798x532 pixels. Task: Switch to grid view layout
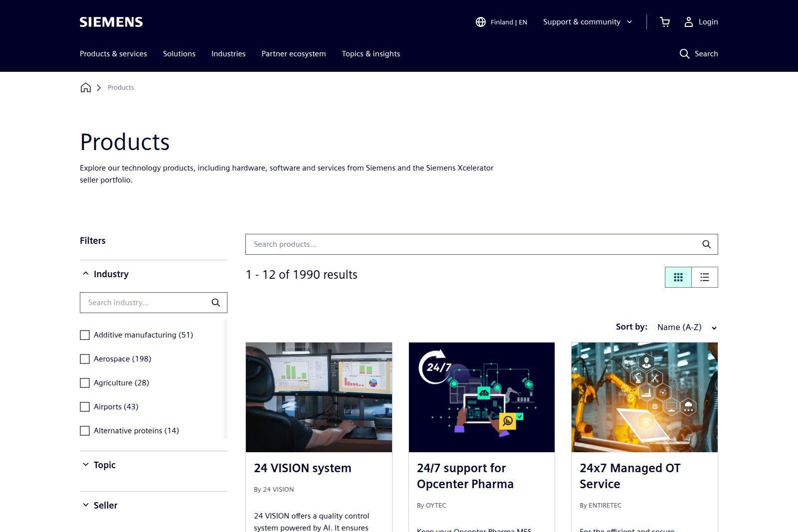tap(678, 277)
